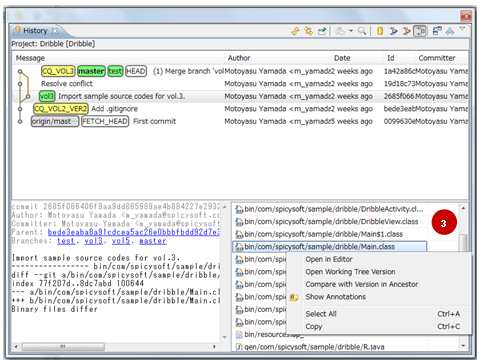This screenshot has height=364, width=482.
Task: Select Import sample source codes commit
Action: [x=240, y=96]
